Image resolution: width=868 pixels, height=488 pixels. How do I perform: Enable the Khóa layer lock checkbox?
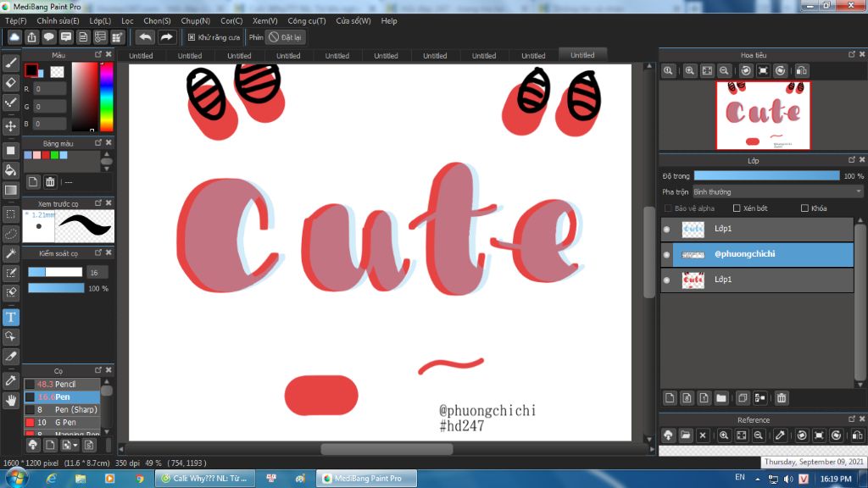[x=804, y=208]
